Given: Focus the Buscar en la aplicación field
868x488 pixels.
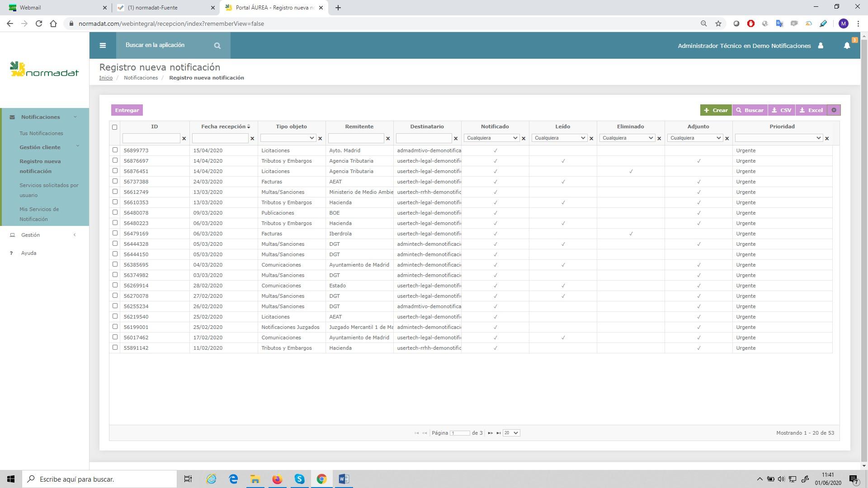Looking at the screenshot, I should point(165,45).
